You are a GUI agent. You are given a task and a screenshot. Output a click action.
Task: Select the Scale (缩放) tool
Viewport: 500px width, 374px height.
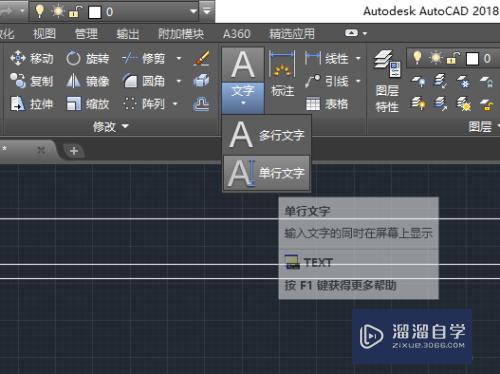[87, 104]
